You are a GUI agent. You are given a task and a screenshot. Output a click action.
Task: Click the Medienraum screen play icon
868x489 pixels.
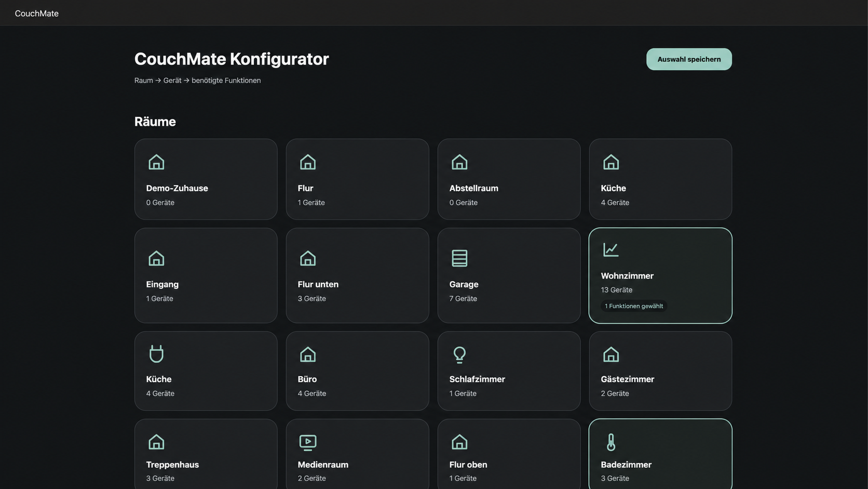tap(308, 442)
